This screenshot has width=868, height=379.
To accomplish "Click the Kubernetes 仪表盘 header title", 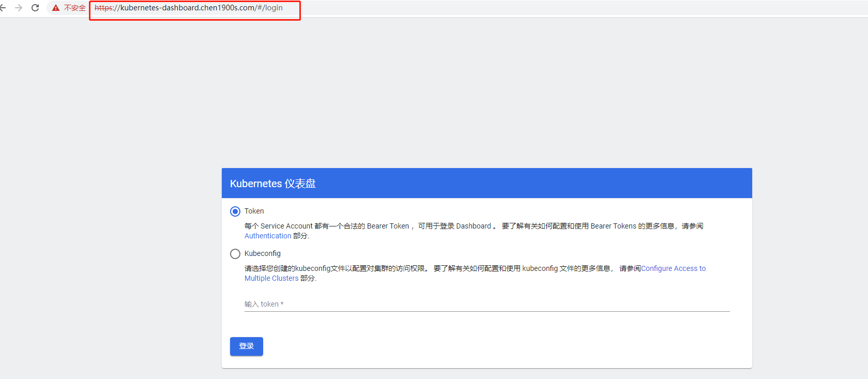I will pyautogui.click(x=272, y=184).
